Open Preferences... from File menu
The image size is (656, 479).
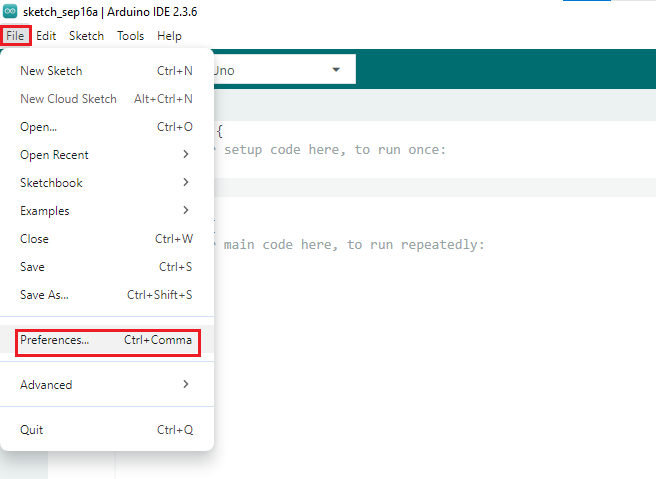tap(107, 340)
